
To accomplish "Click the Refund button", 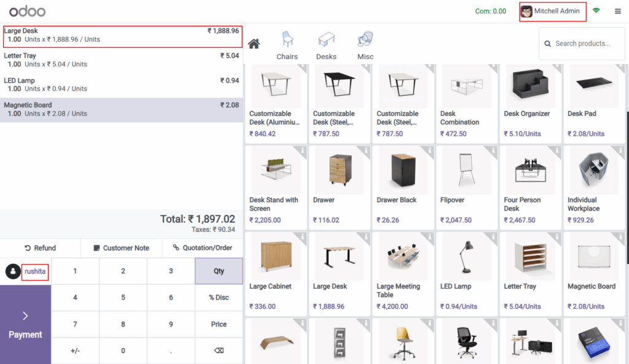I will pyautogui.click(x=41, y=248).
